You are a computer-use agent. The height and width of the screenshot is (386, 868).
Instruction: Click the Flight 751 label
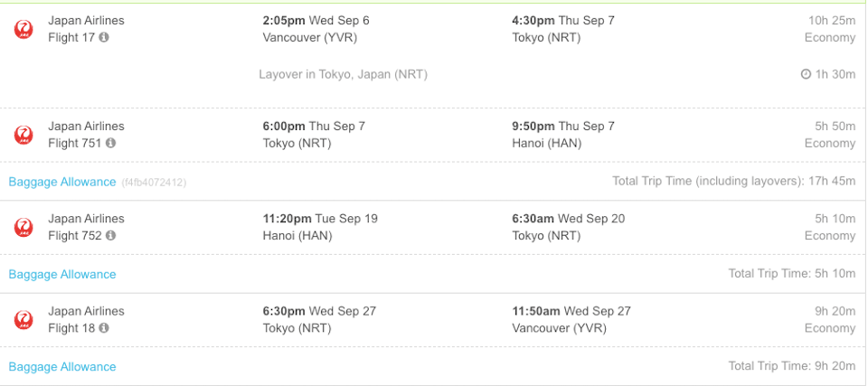click(75, 144)
